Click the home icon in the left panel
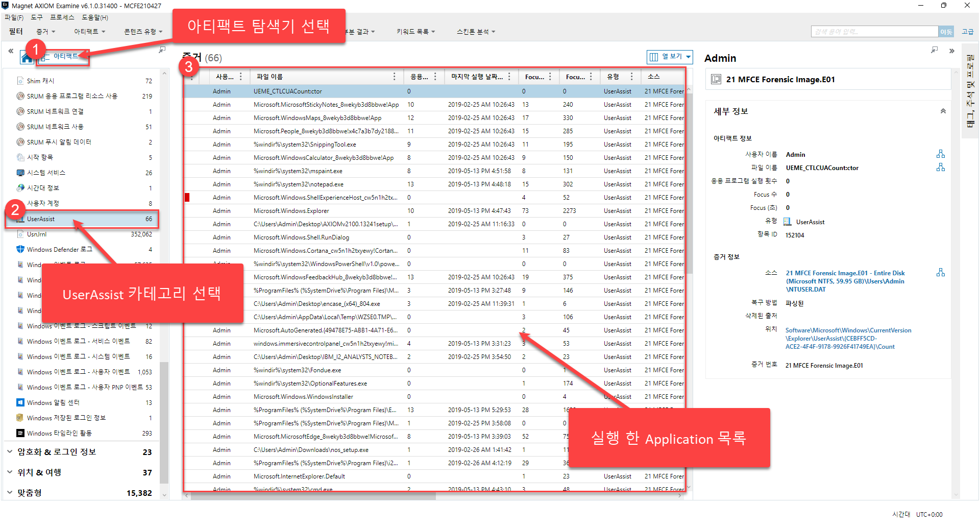 click(x=27, y=58)
